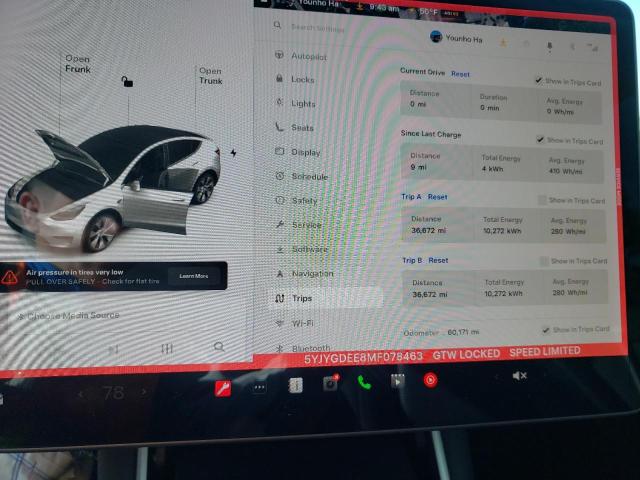This screenshot has height=480, width=640.
Task: Launch the Theater video app
Action: tap(398, 381)
